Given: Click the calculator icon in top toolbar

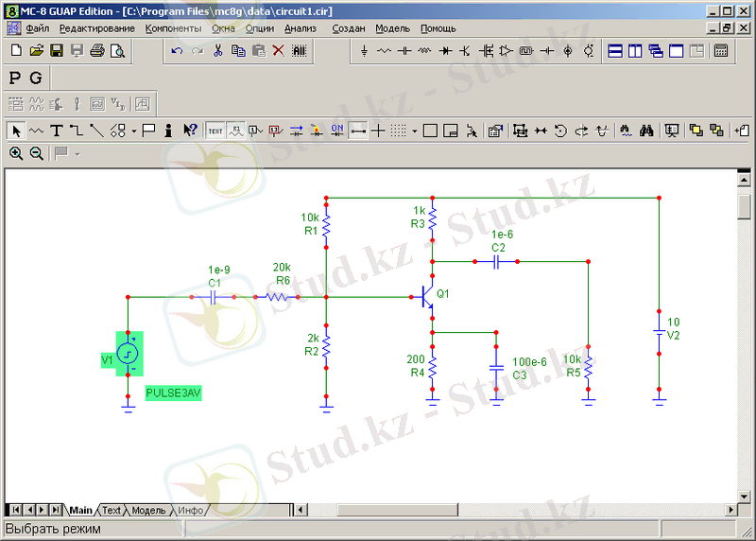Looking at the screenshot, I should [721, 50].
